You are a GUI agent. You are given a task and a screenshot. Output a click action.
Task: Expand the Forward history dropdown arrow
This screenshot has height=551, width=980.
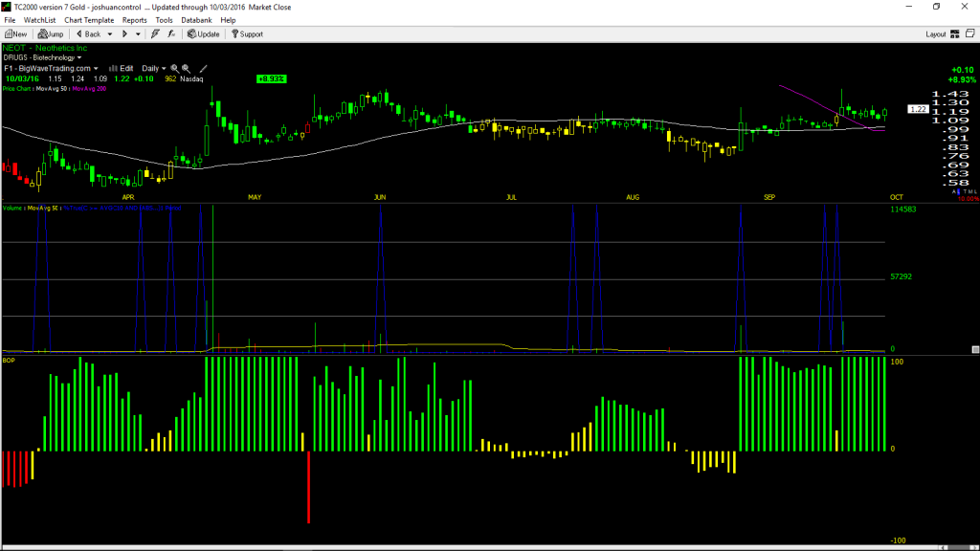[x=138, y=34]
